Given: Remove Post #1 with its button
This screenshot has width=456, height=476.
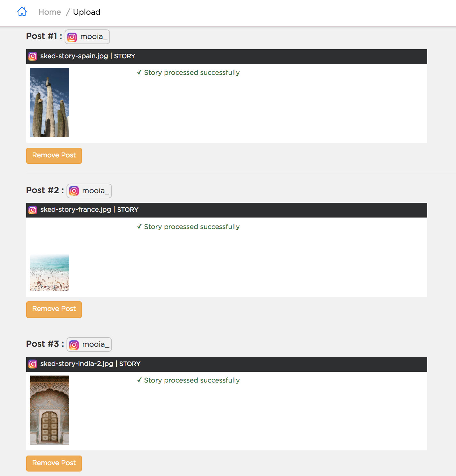Looking at the screenshot, I should [x=54, y=155].
